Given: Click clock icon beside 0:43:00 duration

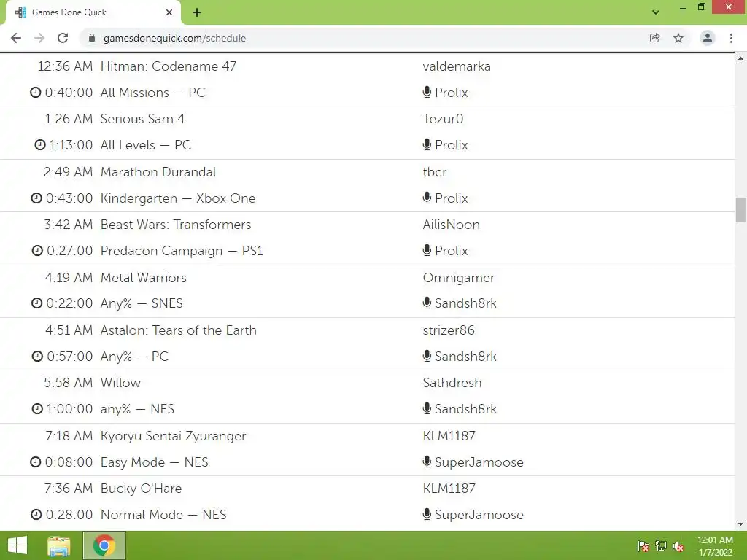Looking at the screenshot, I should (x=36, y=198).
